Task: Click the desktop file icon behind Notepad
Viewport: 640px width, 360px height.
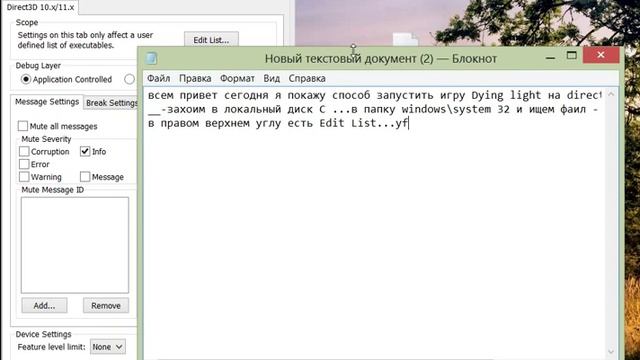Action: click(405, 40)
